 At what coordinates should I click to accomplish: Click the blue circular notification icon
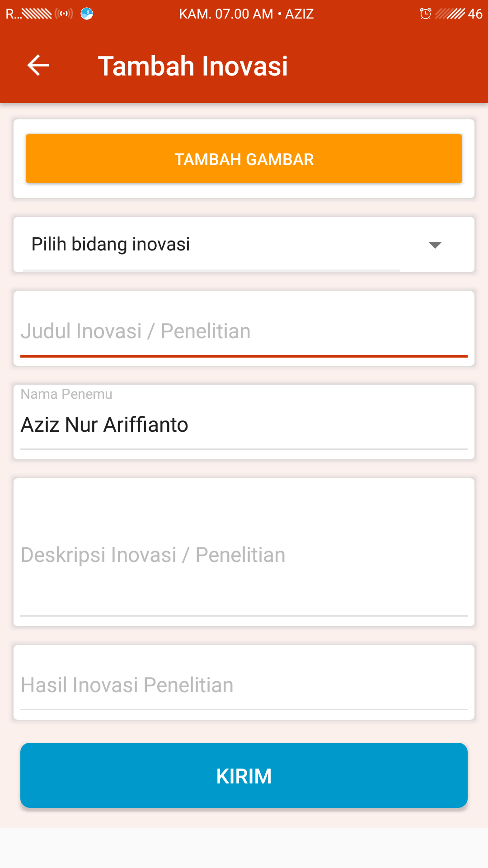coord(87,14)
